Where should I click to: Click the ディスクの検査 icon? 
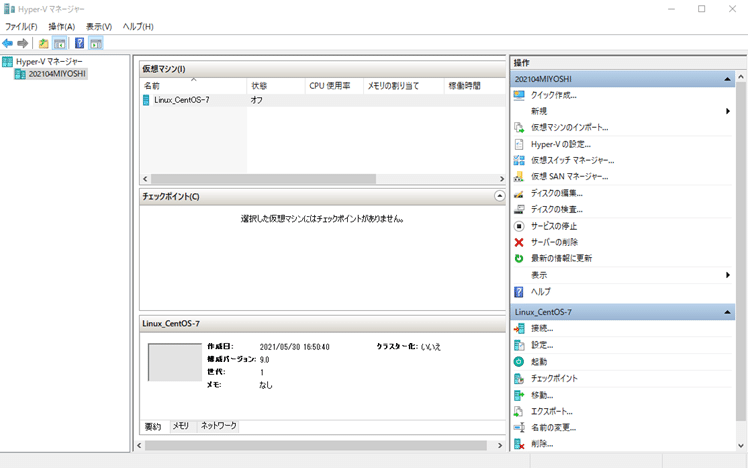tap(519, 209)
